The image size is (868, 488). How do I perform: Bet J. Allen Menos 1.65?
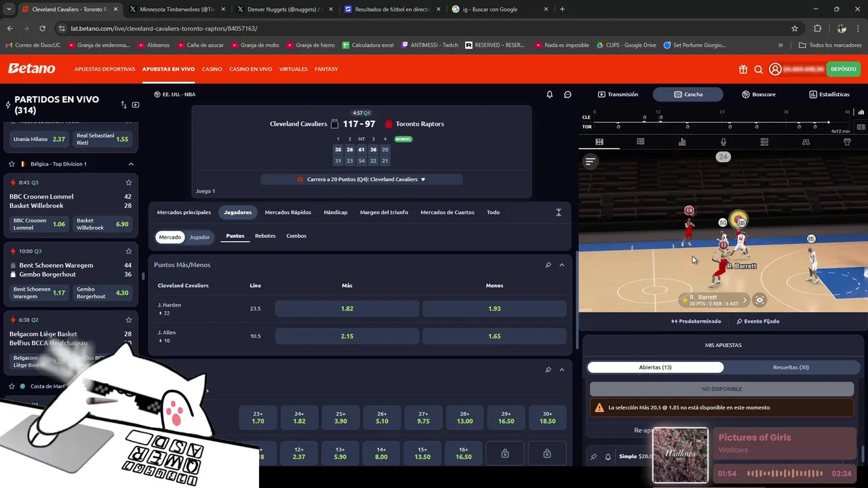click(x=494, y=336)
